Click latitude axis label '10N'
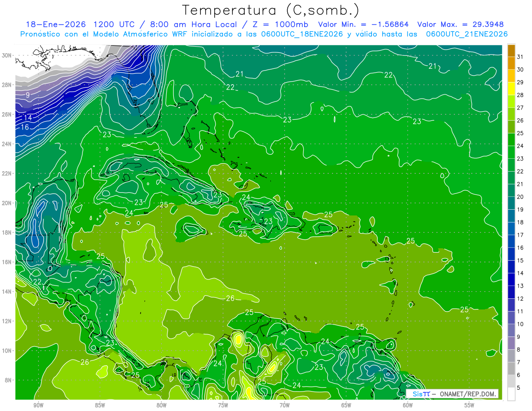This screenshot has height=411, width=532. click(x=8, y=351)
